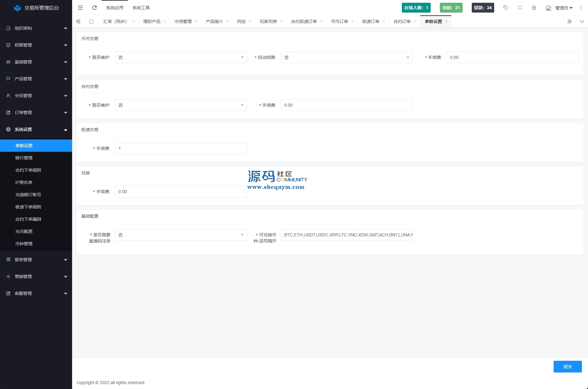The image size is (588, 389).
Task: Switch to the 玩家列表 tab
Action: tap(268, 21)
